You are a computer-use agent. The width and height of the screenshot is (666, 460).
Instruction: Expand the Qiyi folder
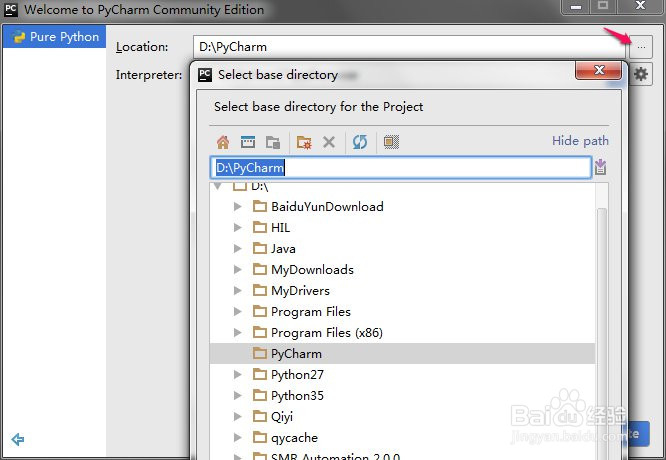(x=238, y=416)
